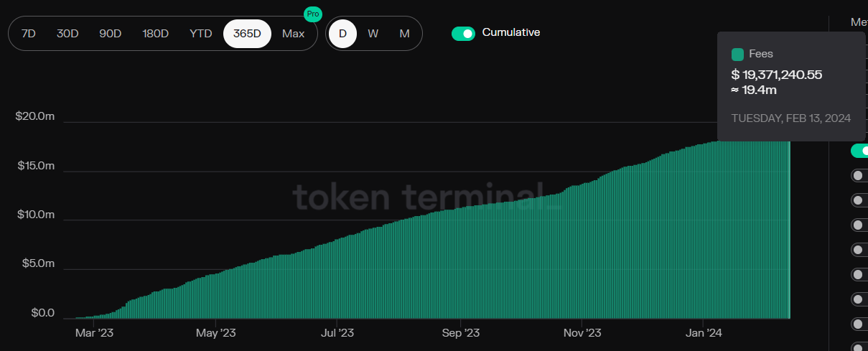868x351 pixels.
Task: Enable the first off toggle below the green one
Action: (x=859, y=175)
